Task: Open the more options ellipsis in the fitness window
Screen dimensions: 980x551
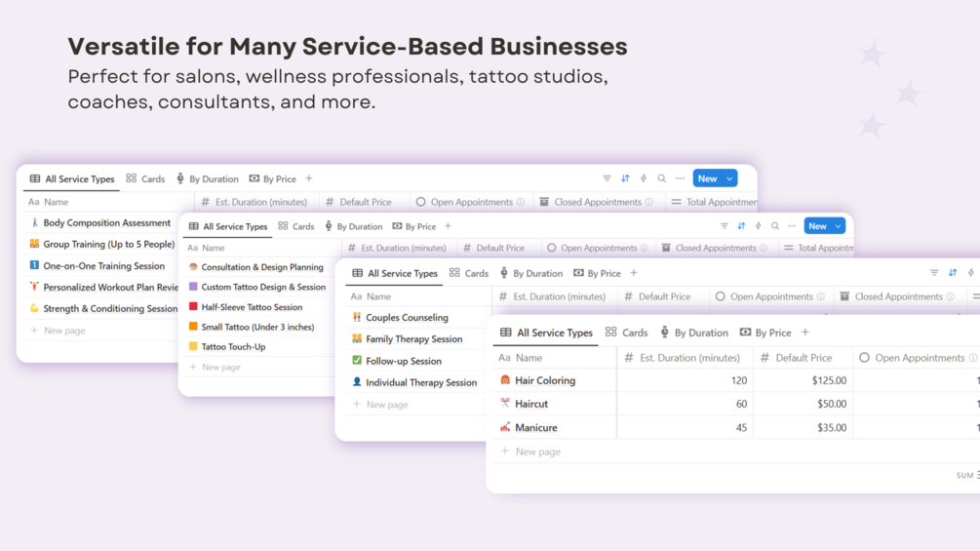Action: (680, 178)
